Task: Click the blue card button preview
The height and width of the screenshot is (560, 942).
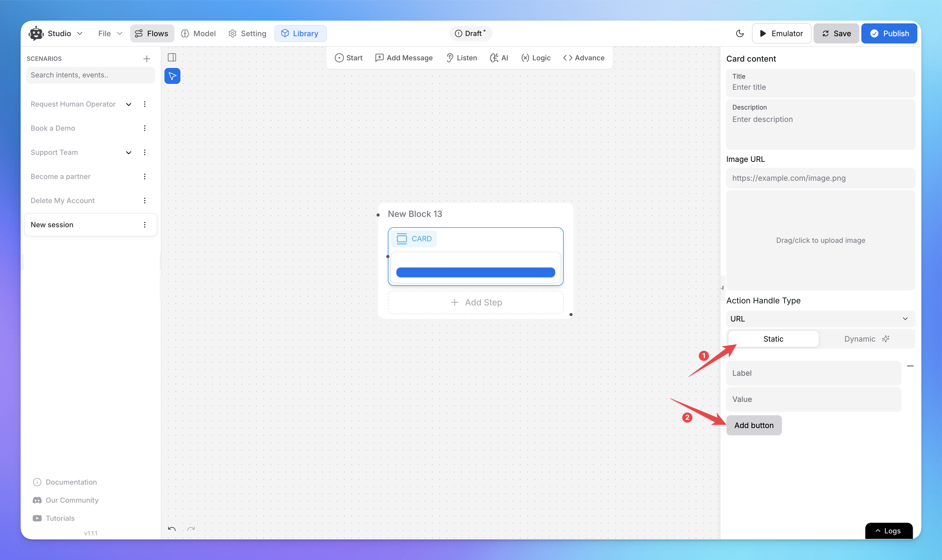Action: point(475,272)
